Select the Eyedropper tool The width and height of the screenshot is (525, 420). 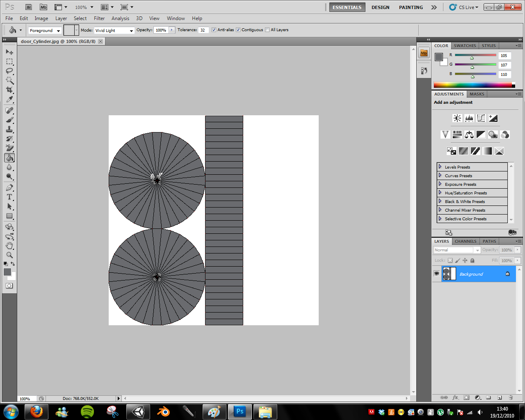click(x=9, y=100)
